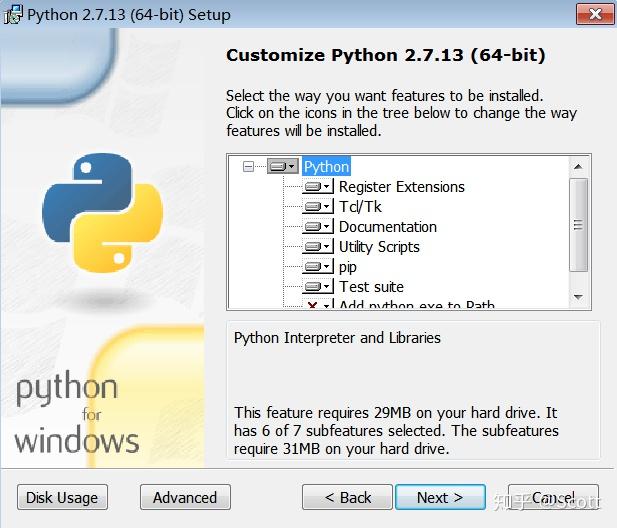Open the pip feature install icon
Screen dimensions: 617x528
coord(318,267)
